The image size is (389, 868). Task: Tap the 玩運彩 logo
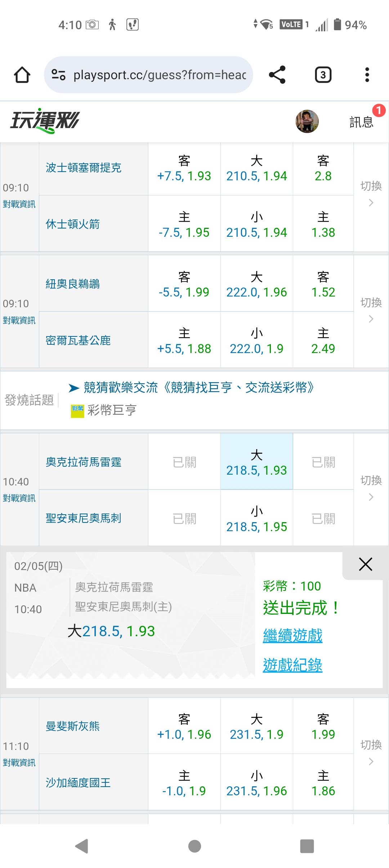(45, 121)
